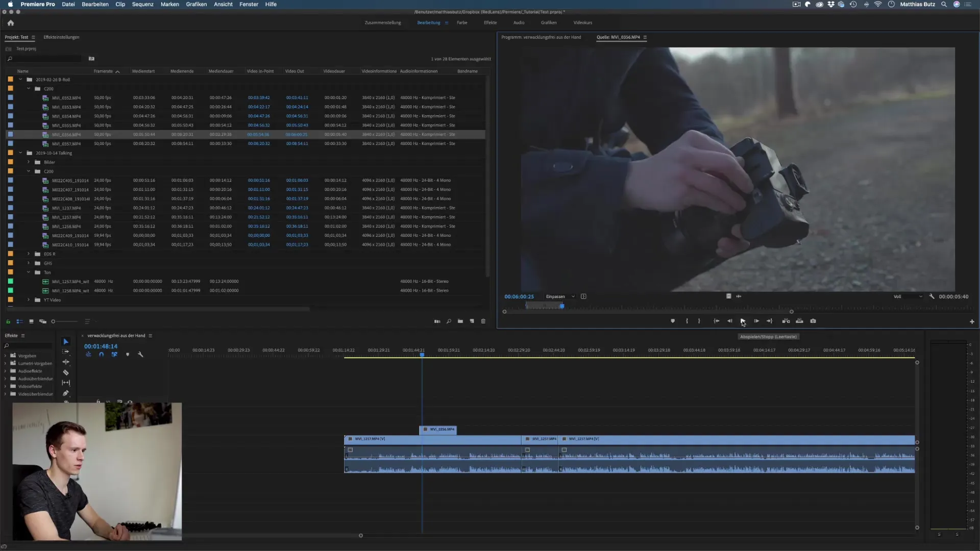The width and height of the screenshot is (980, 551).
Task: Click the mark out button in source monitor
Action: pyautogui.click(x=699, y=321)
